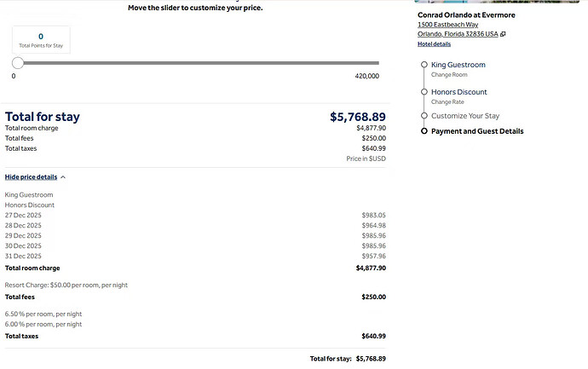Viewport: 588px width, 369px height.
Task: Collapse price details using the chevron icon
Action: point(63,177)
